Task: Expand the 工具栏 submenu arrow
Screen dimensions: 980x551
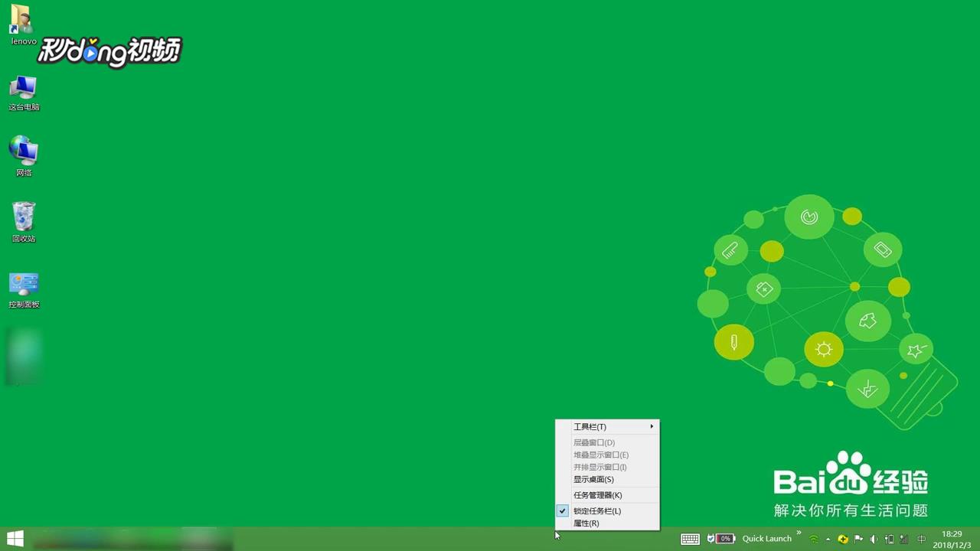Action: (x=652, y=426)
